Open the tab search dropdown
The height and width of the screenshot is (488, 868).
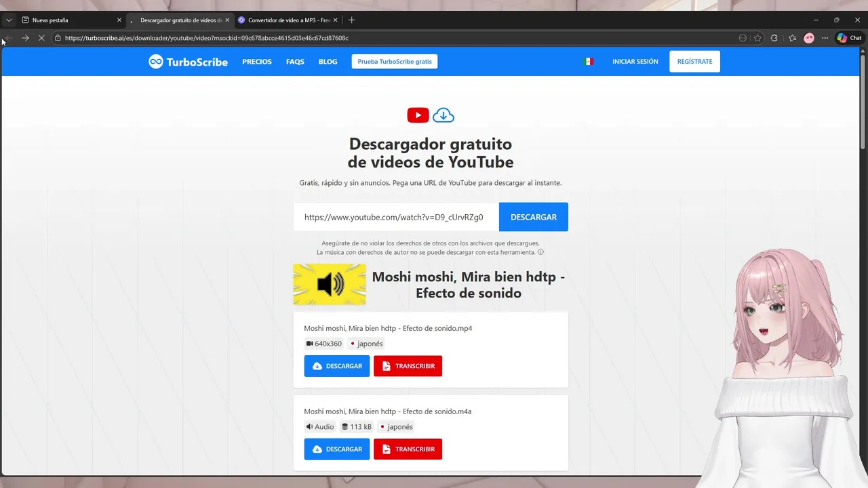[9, 20]
